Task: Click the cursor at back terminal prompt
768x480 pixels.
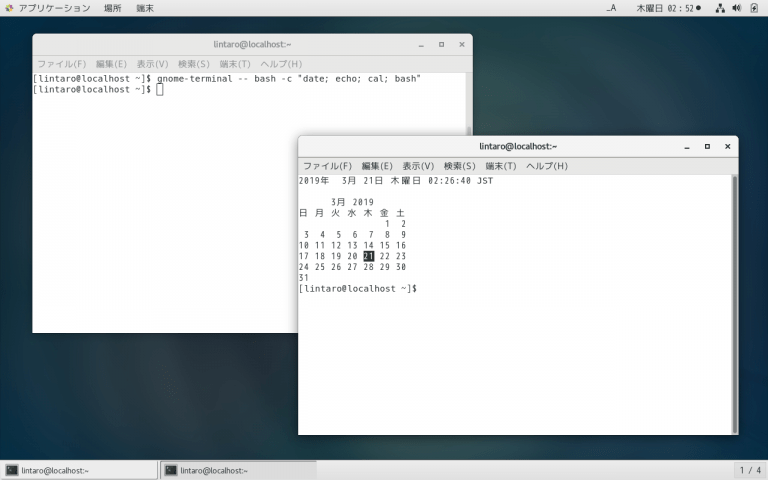Action: (160, 90)
